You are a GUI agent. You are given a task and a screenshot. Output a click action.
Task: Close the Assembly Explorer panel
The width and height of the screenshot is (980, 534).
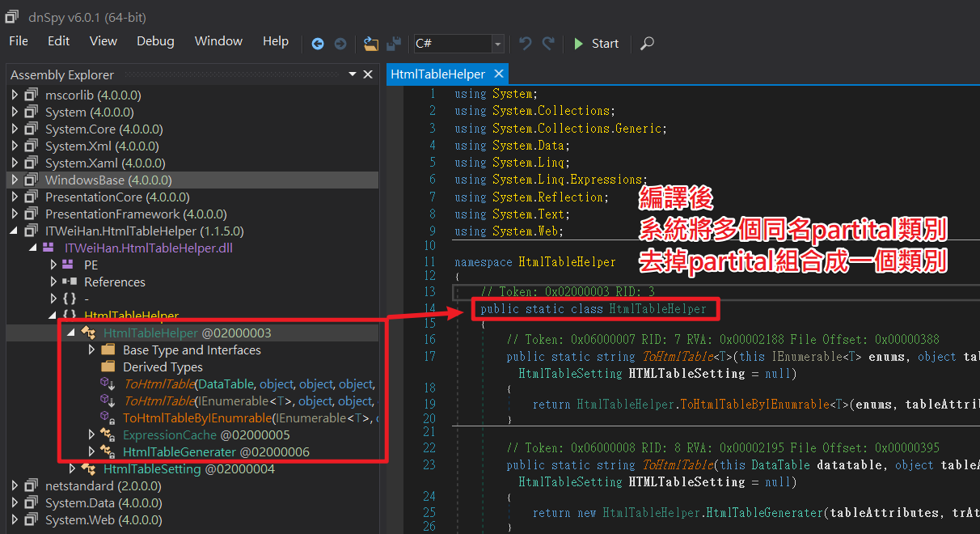[x=368, y=74]
